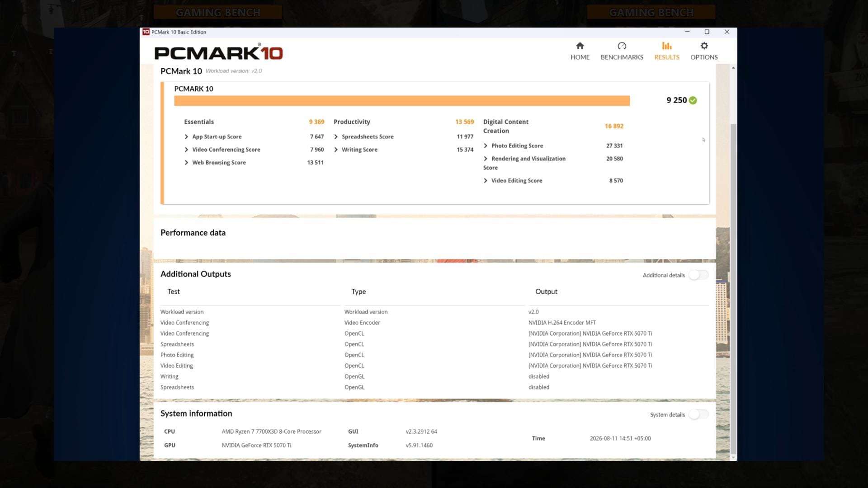
Task: Click the BENCHMARKS menu label
Action: tap(622, 57)
